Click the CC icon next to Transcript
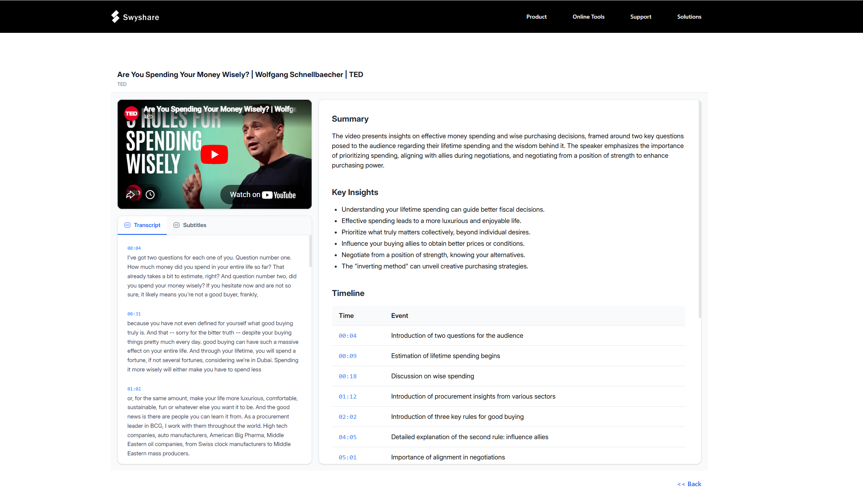This screenshot has height=504, width=863. coord(127,225)
